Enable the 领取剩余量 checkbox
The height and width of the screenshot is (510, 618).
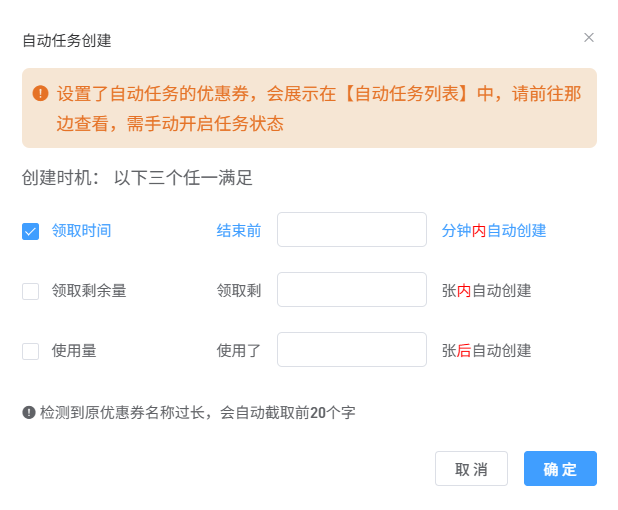(30, 291)
